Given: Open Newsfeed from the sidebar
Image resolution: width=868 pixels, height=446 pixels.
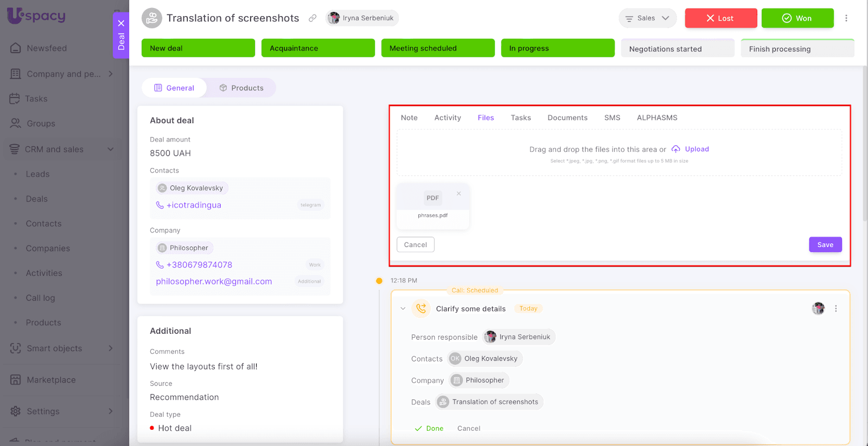Looking at the screenshot, I should (47, 48).
